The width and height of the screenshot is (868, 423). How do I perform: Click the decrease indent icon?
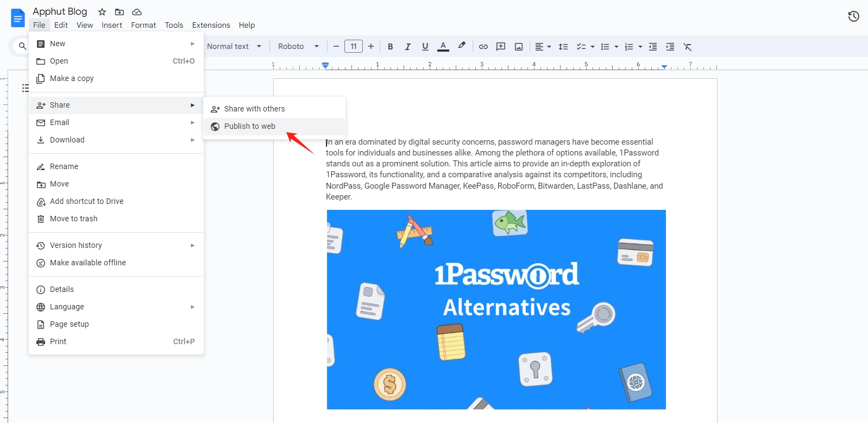tap(653, 47)
